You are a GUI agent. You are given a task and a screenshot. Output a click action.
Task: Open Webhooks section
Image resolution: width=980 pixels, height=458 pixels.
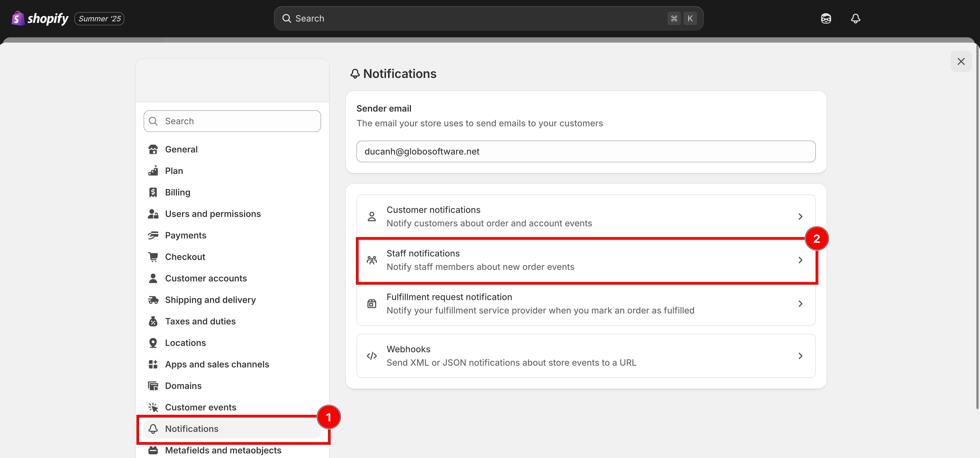(x=586, y=356)
